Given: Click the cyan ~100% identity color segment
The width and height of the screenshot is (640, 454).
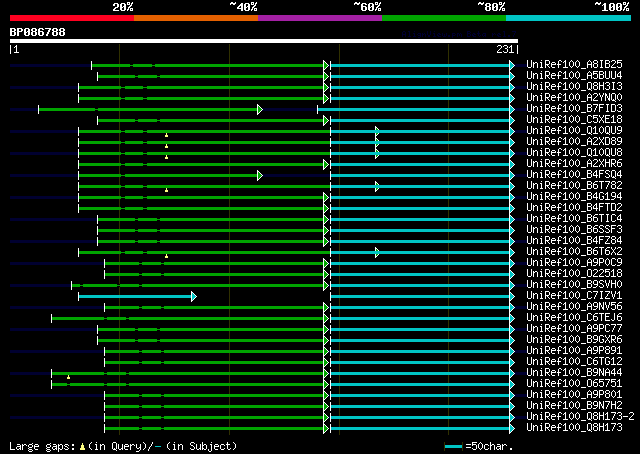Looking at the screenshot, I should point(569,18).
